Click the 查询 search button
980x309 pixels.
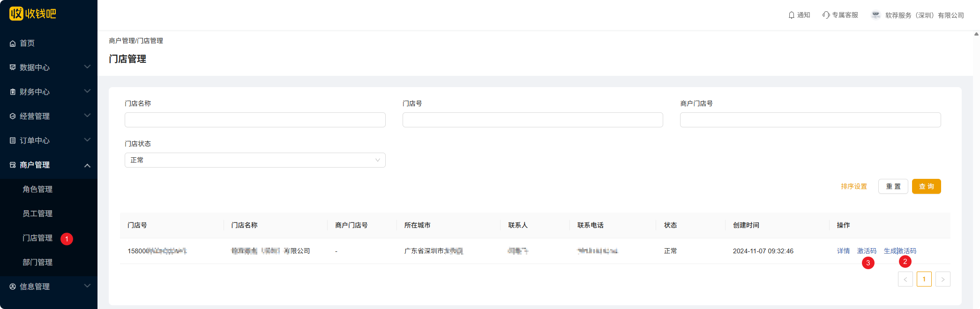(927, 186)
